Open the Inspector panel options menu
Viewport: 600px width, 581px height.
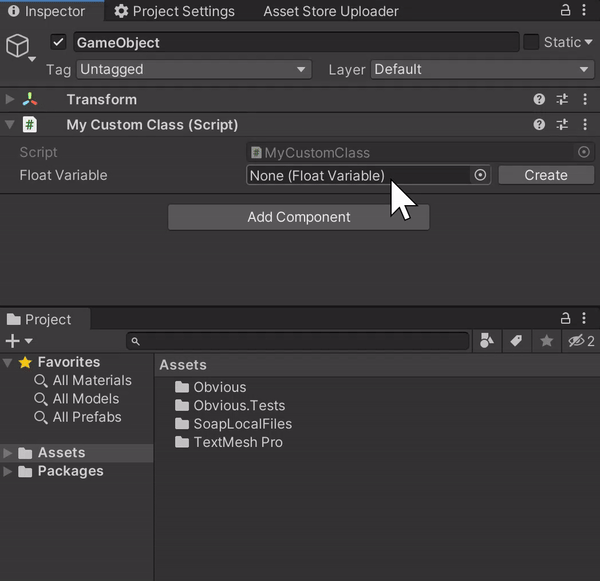coord(586,11)
